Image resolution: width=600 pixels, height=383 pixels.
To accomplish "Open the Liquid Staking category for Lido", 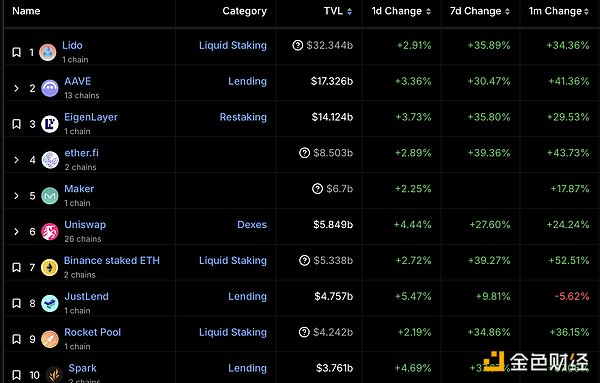I will coord(233,46).
